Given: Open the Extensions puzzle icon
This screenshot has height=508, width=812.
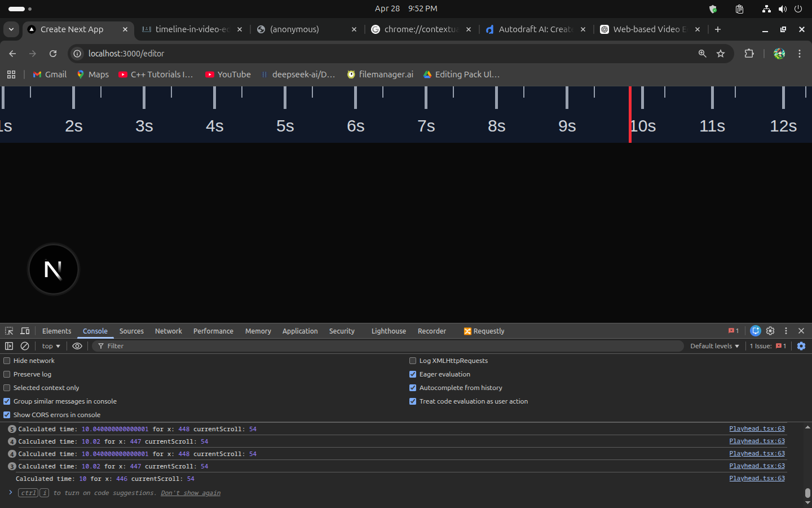Looking at the screenshot, I should [749, 54].
